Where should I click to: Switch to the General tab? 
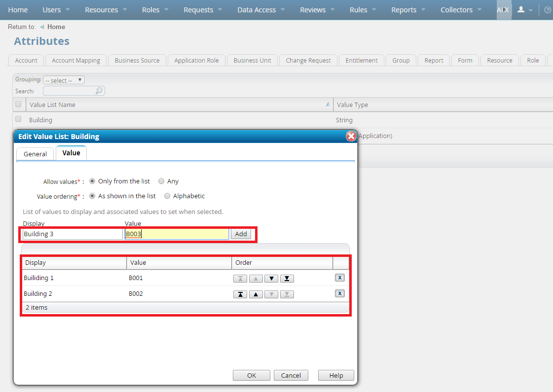(x=35, y=154)
